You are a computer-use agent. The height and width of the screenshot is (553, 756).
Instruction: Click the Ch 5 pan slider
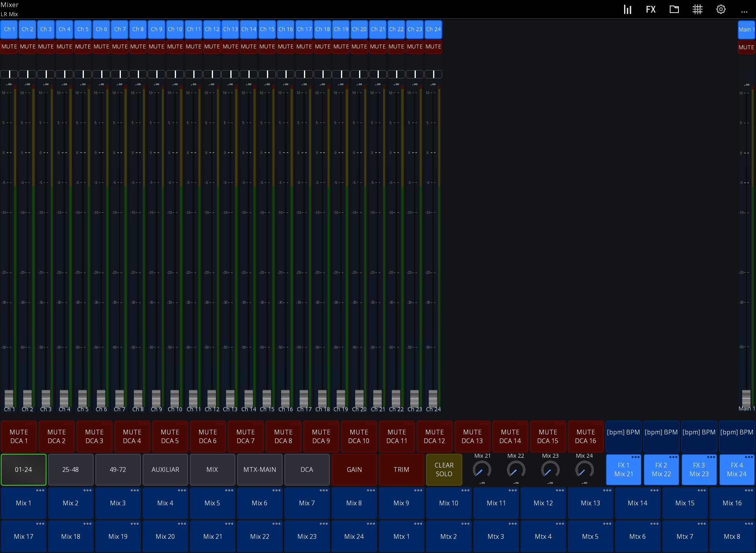(x=83, y=74)
